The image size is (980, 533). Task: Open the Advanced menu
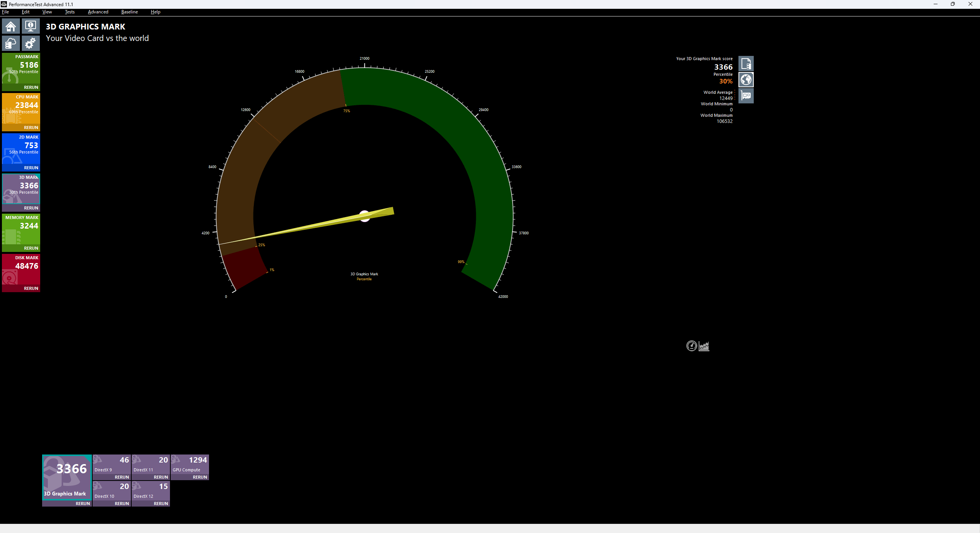(x=98, y=12)
